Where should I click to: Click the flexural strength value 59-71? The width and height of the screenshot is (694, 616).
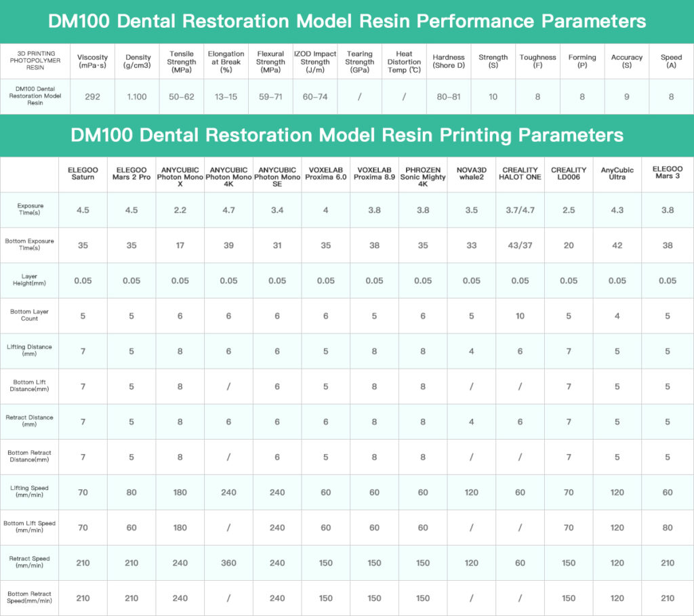270,97
